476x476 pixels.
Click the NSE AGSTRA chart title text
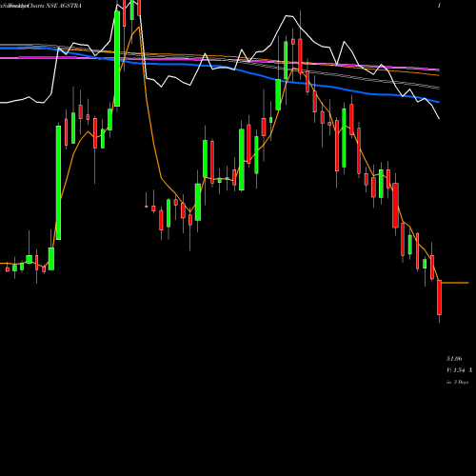(x=41, y=6)
